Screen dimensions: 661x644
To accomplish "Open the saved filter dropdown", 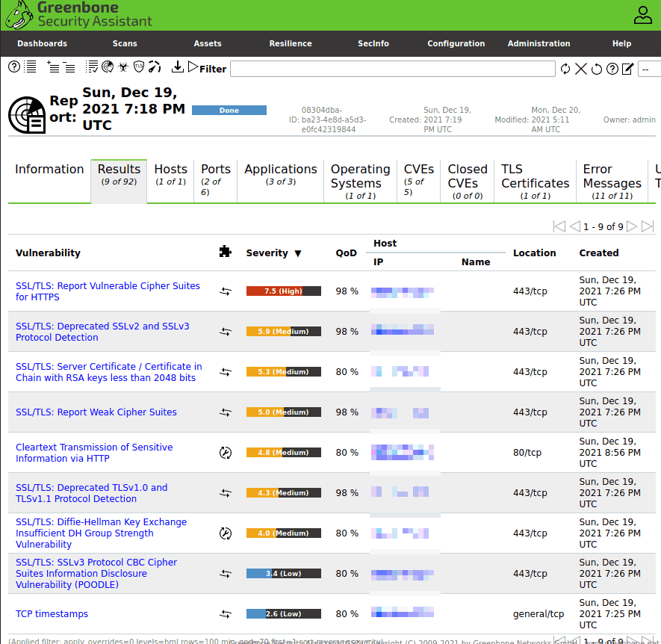I will [649, 69].
